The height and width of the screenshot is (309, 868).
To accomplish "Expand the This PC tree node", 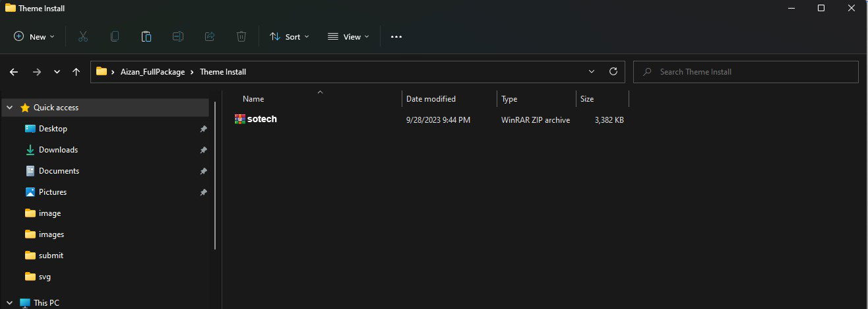I will (10, 303).
